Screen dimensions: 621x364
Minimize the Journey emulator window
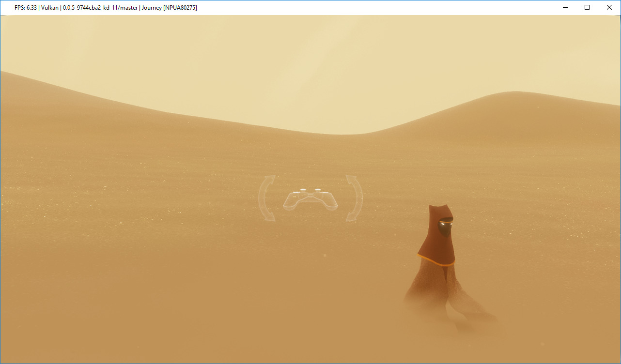click(565, 7)
